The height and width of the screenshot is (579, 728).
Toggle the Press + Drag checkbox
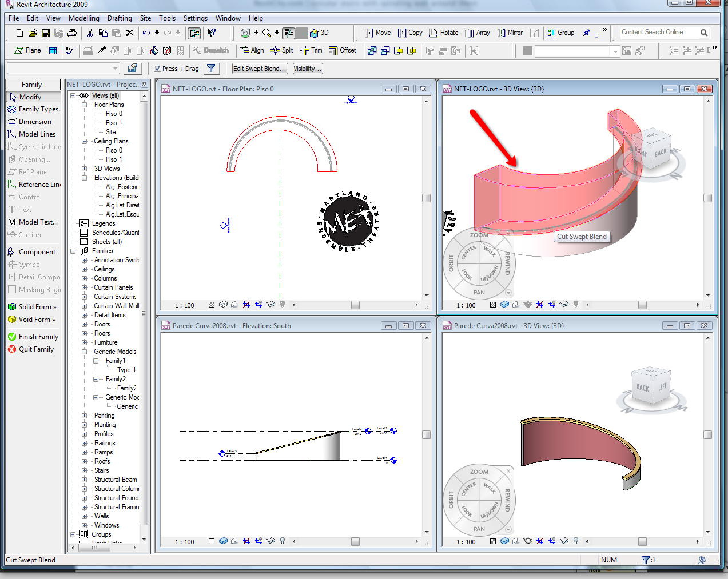pyautogui.click(x=157, y=69)
